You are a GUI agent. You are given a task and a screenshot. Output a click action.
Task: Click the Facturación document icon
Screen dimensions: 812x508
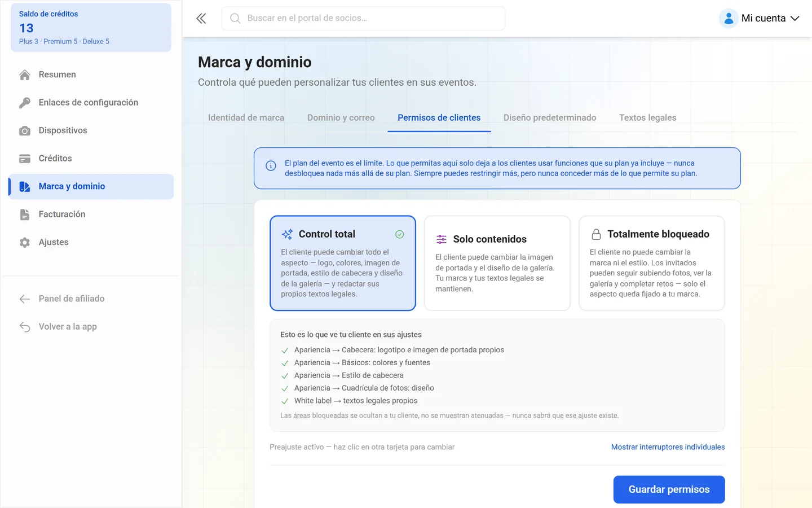tap(25, 214)
